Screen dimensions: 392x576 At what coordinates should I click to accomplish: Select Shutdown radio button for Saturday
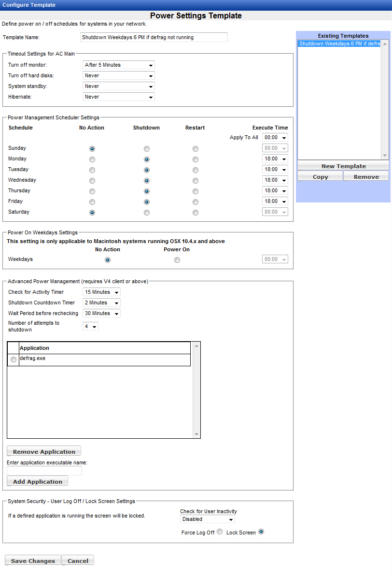click(x=147, y=213)
